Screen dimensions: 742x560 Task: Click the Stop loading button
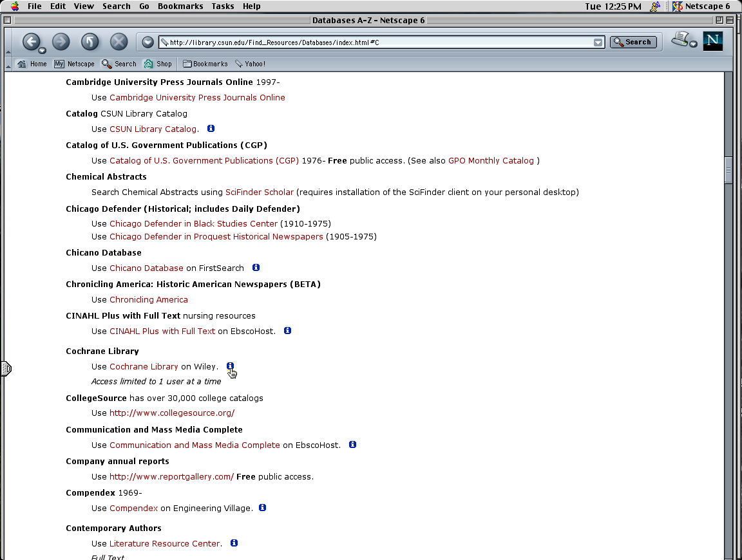pos(119,42)
